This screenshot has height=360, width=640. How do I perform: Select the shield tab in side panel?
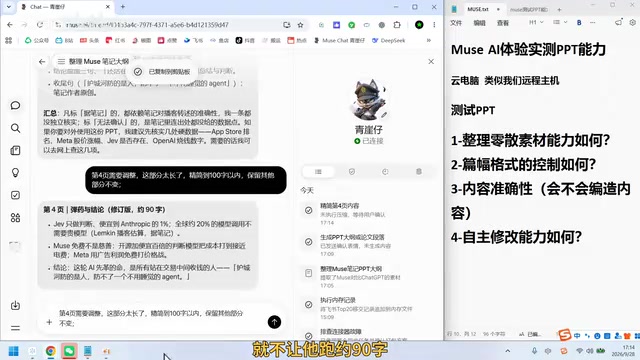[352, 172]
